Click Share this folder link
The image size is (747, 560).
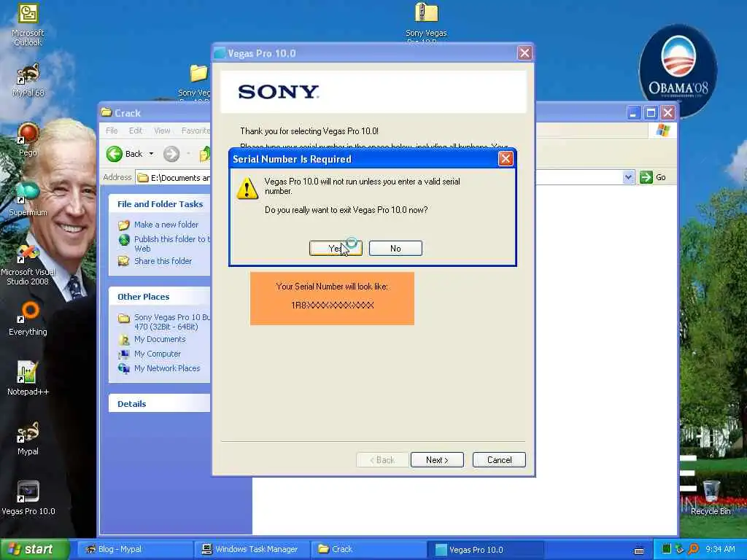[x=163, y=261]
